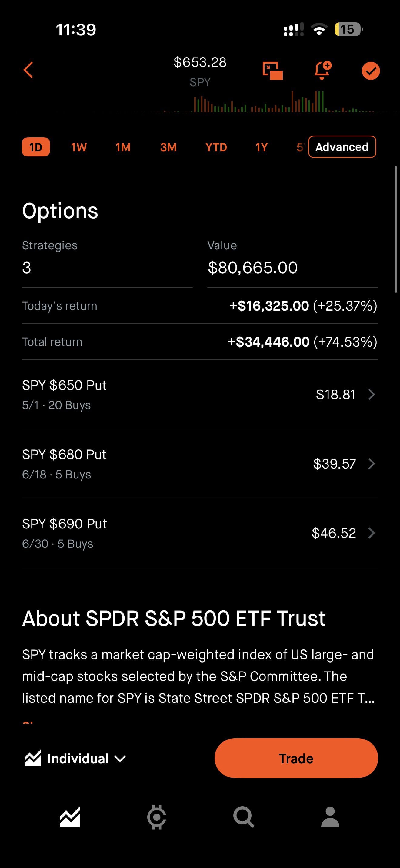Expand the Individual account dropdown

tap(120, 759)
